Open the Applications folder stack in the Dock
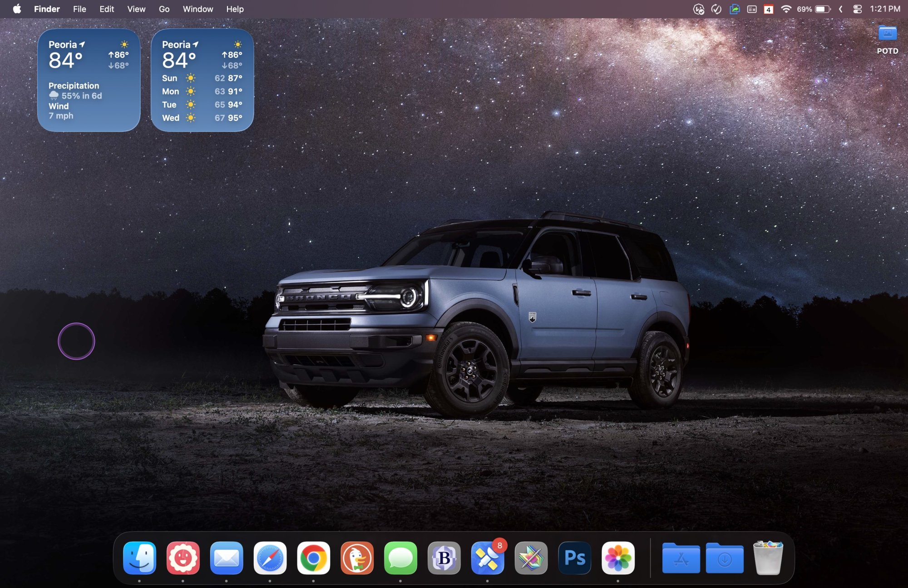 pos(681,558)
